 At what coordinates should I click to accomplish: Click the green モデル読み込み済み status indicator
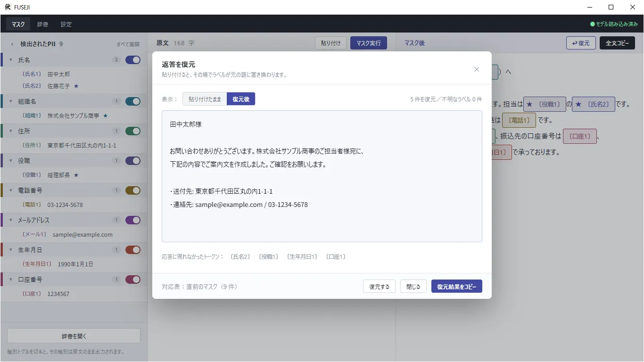(614, 24)
